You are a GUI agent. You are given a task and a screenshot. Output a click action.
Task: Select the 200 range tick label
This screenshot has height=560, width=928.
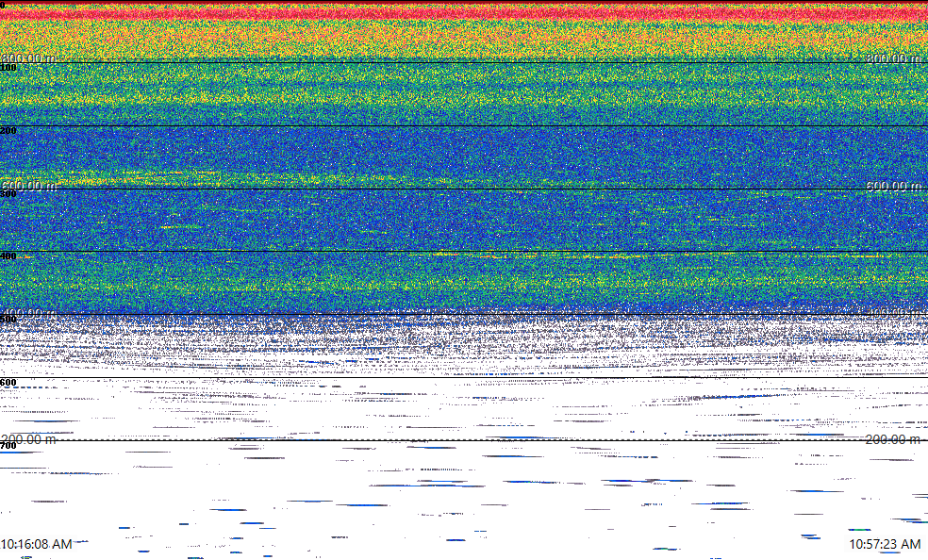[x=8, y=131]
